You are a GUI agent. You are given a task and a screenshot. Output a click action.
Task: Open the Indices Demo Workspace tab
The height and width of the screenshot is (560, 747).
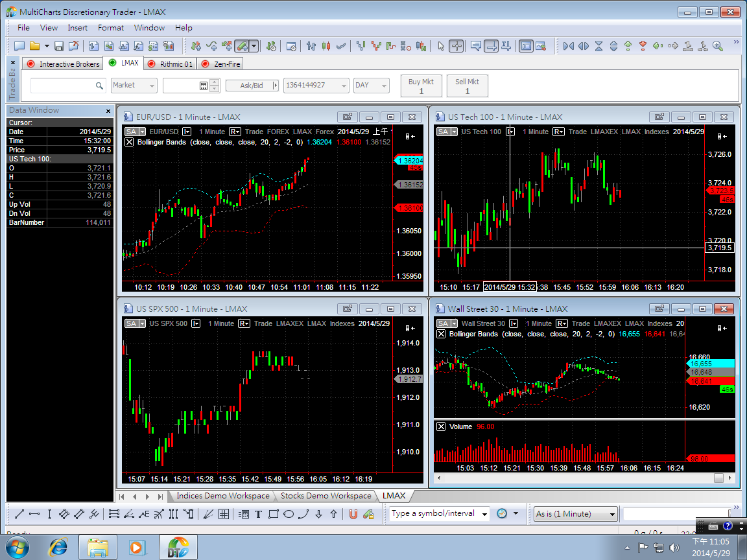tap(223, 496)
